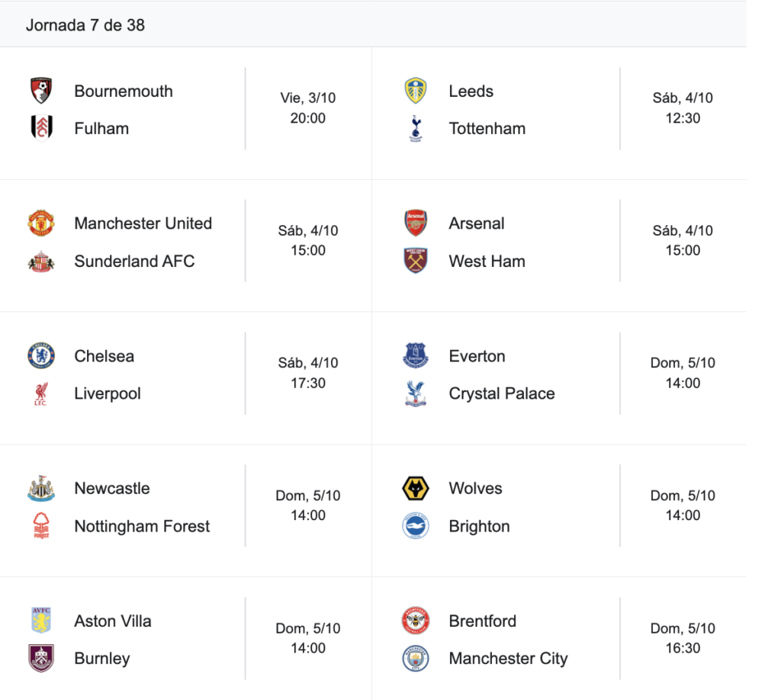This screenshot has width=781, height=700.
Task: Select the Wolves crest icon
Action: [416, 489]
